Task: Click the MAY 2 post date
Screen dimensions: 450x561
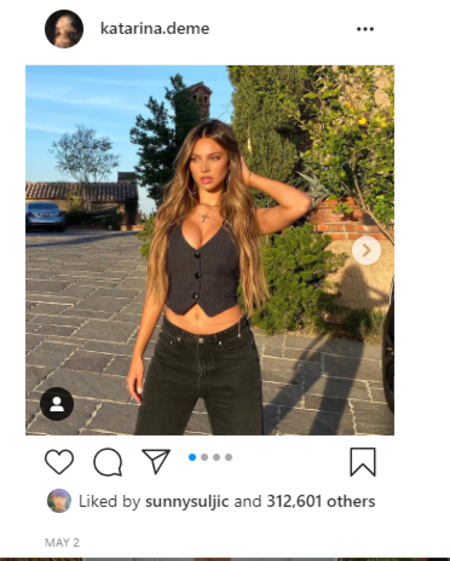Action: [62, 543]
